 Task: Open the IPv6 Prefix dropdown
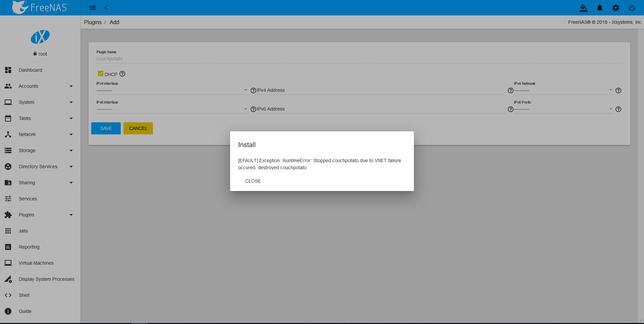[x=563, y=109]
